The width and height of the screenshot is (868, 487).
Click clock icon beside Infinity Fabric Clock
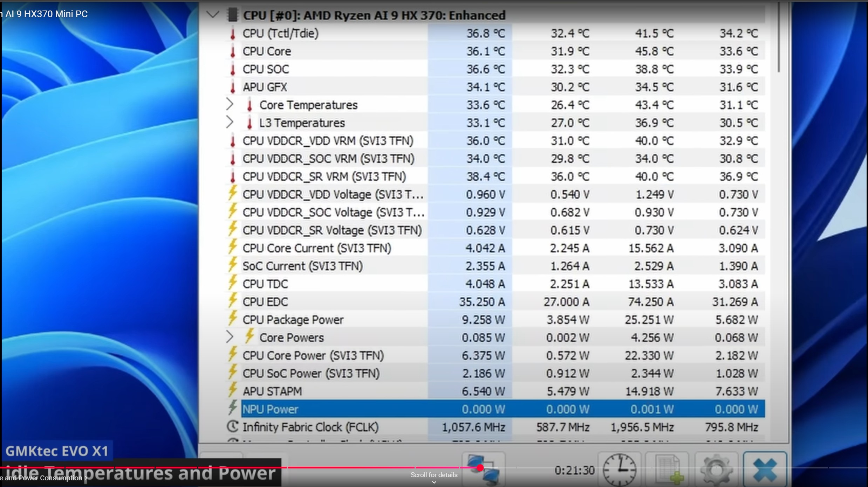233,426
